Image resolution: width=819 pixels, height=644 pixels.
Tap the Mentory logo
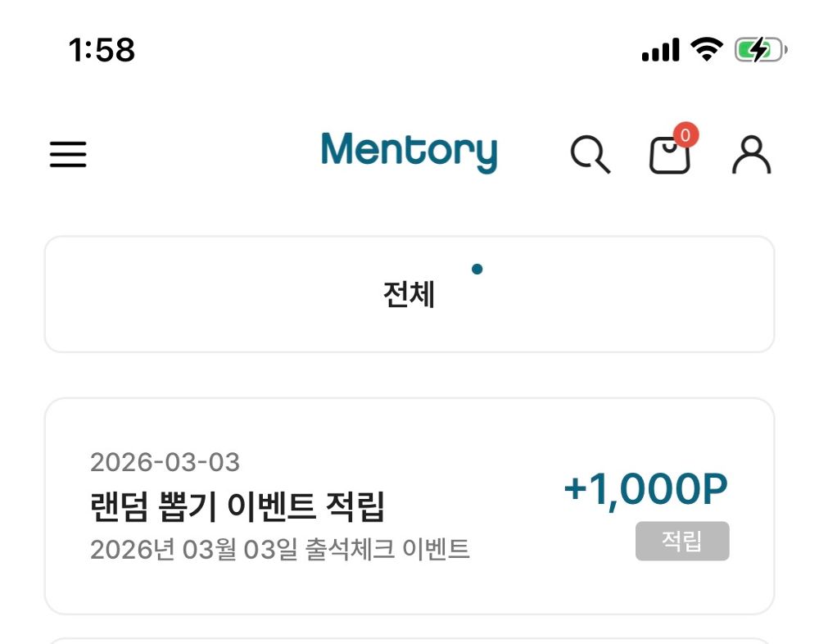tap(409, 152)
